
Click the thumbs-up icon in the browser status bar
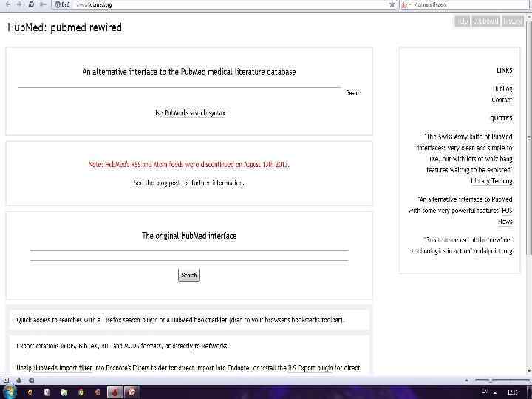[x=19, y=380]
